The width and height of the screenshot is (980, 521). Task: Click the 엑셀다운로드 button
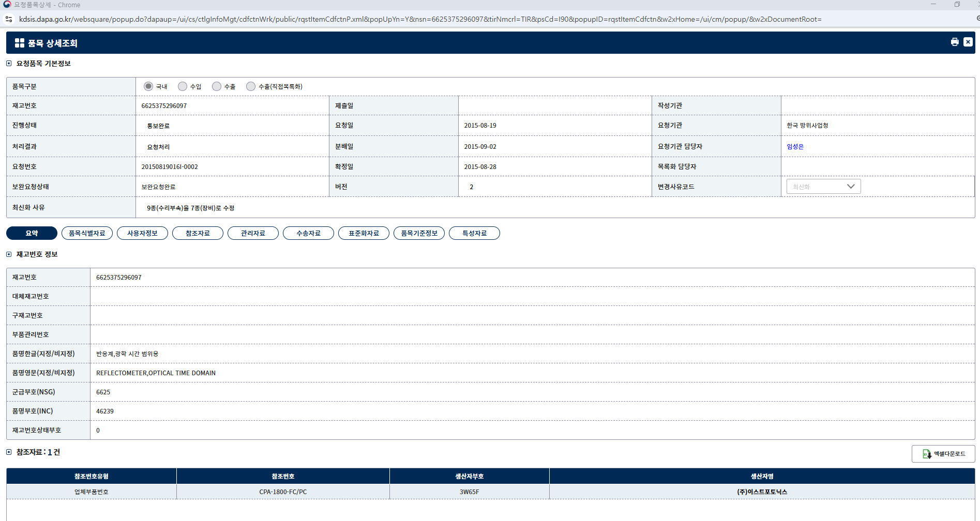(943, 454)
